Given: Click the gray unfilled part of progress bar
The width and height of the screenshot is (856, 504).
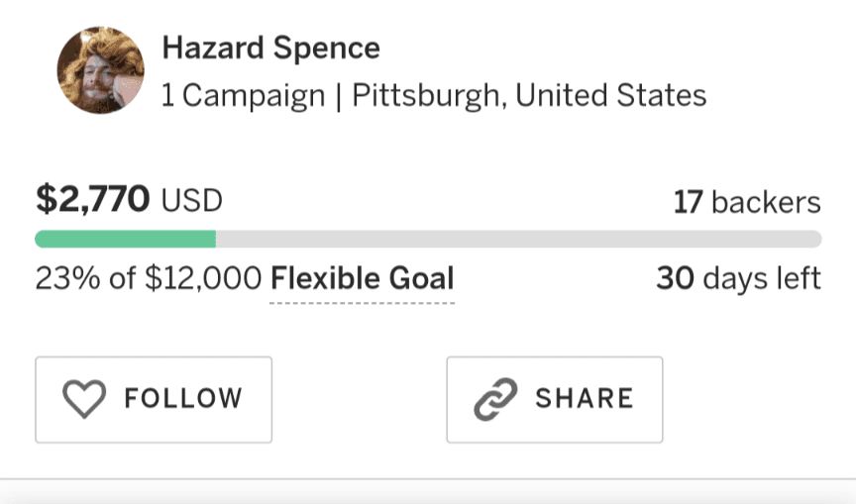Looking at the screenshot, I should pos(517,239).
